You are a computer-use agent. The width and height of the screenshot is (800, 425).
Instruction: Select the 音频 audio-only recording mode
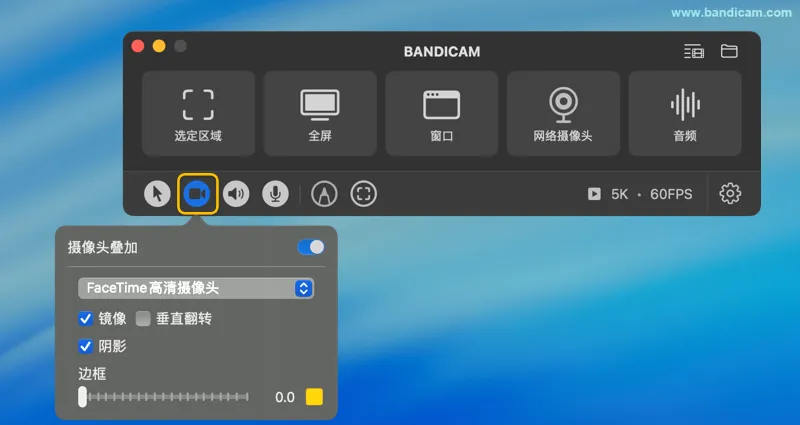click(x=685, y=113)
